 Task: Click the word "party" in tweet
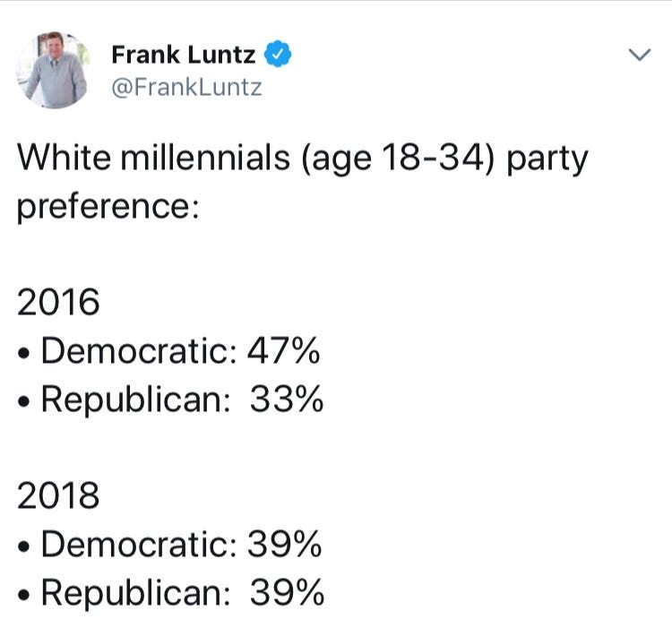[547, 160]
